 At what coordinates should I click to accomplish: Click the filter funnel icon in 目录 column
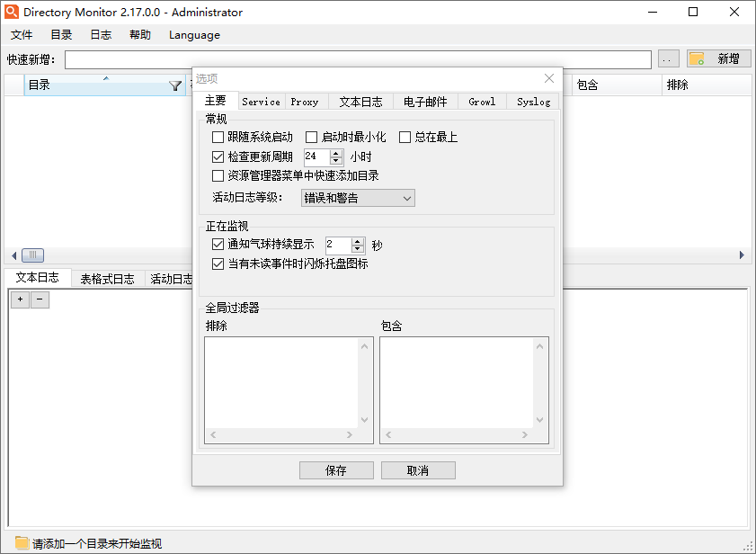(x=175, y=86)
